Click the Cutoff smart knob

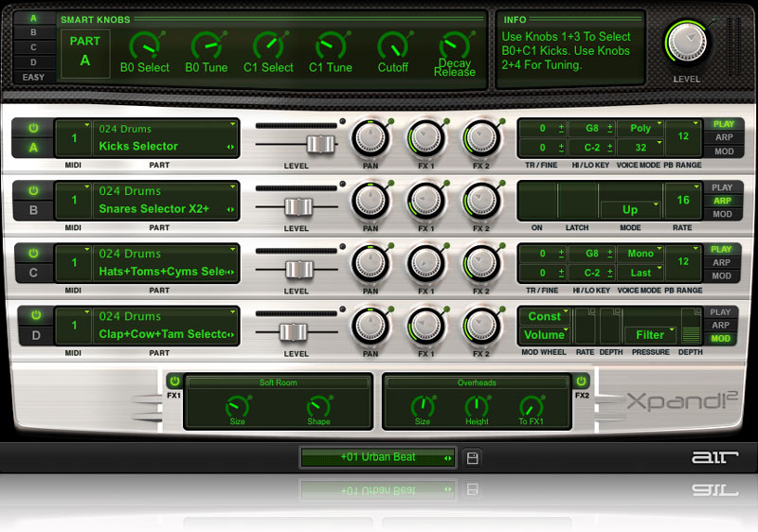392,44
